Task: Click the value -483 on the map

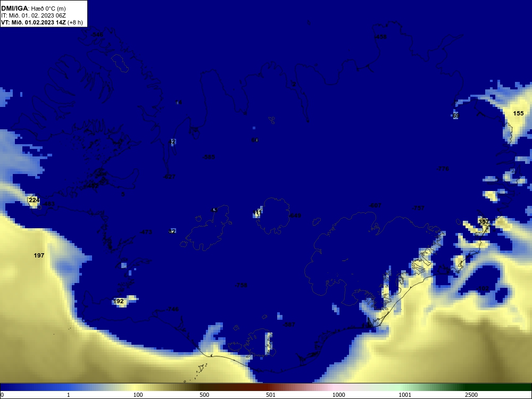Action: (x=48, y=204)
